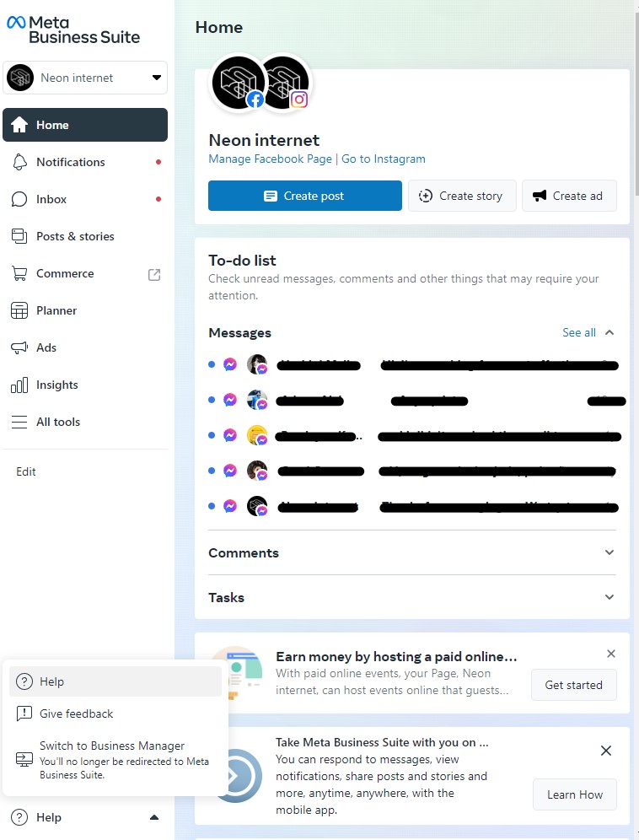Open first Messenger message icon in list

[x=230, y=364]
